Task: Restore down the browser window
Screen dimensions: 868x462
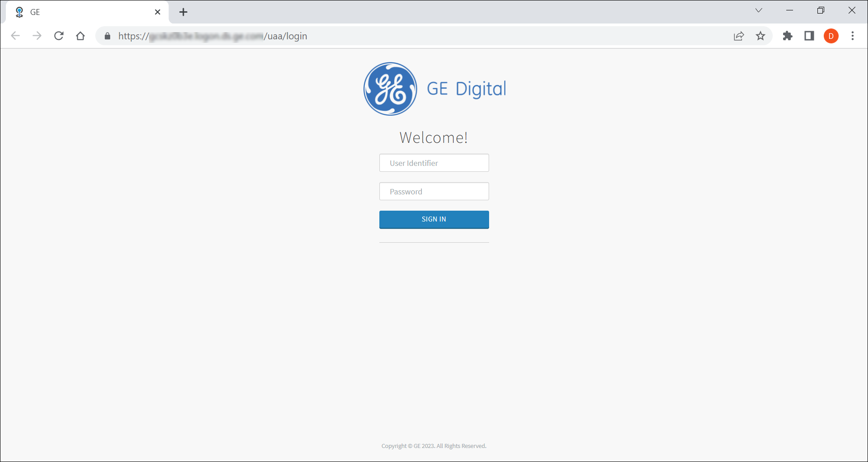Action: point(821,10)
